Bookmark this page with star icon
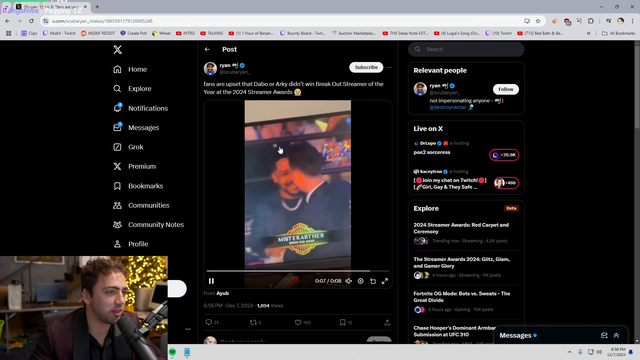Image resolution: width=640 pixels, height=360 pixels. point(538,21)
